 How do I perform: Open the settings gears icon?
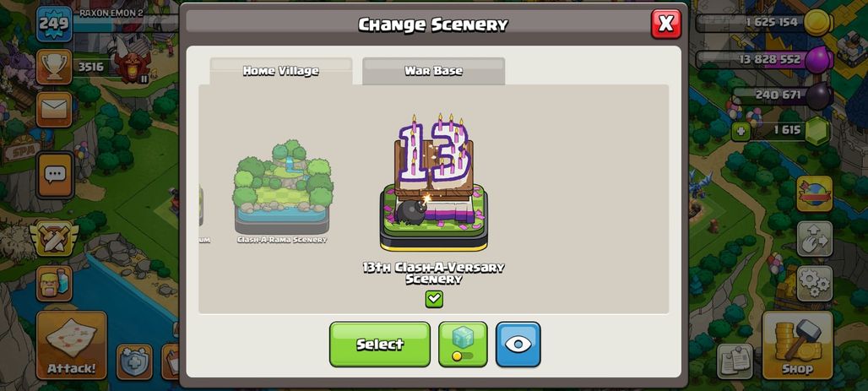[814, 284]
